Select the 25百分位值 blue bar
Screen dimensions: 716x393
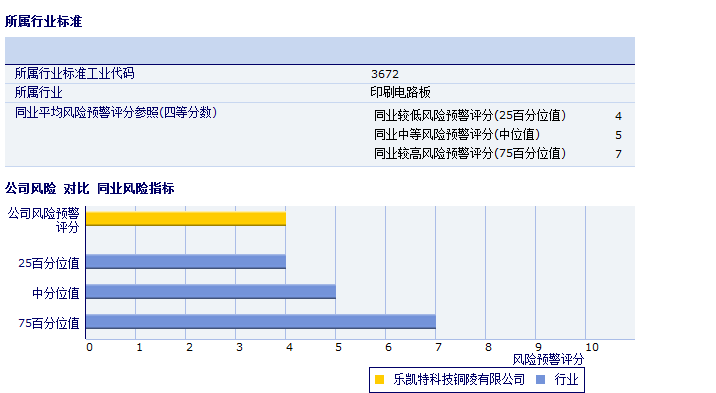coord(186,262)
